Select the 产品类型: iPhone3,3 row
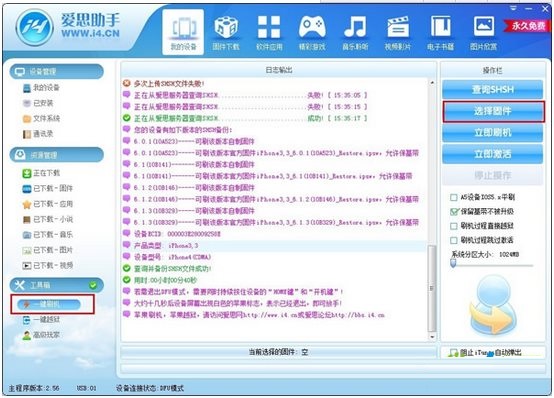Viewport: 554px width, 398px height. (275, 246)
